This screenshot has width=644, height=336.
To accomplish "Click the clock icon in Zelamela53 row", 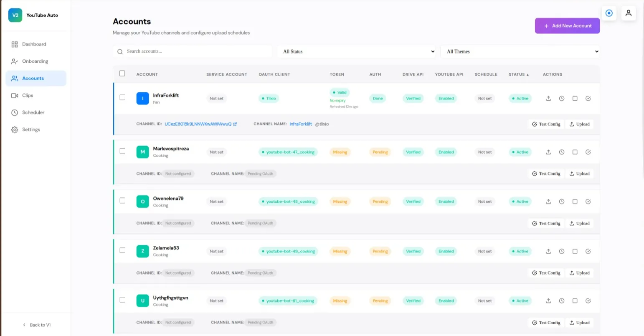I will (x=562, y=251).
